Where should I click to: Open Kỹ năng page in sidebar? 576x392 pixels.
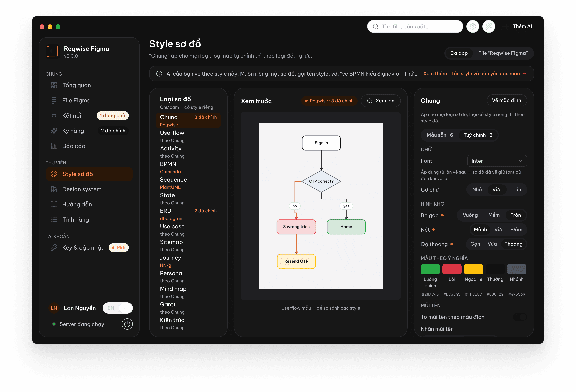click(89, 131)
